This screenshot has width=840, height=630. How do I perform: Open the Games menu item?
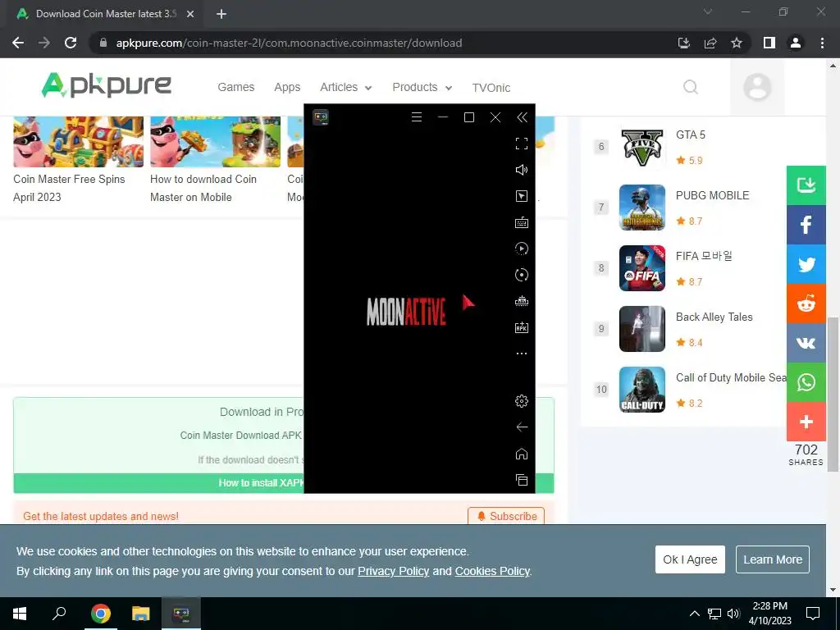[235, 87]
